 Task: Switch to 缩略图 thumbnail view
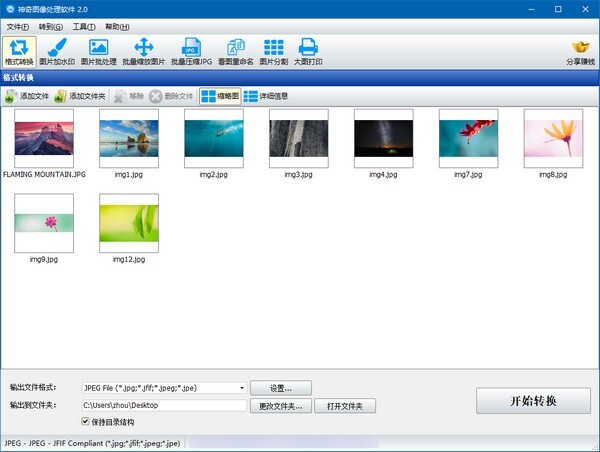click(219, 97)
